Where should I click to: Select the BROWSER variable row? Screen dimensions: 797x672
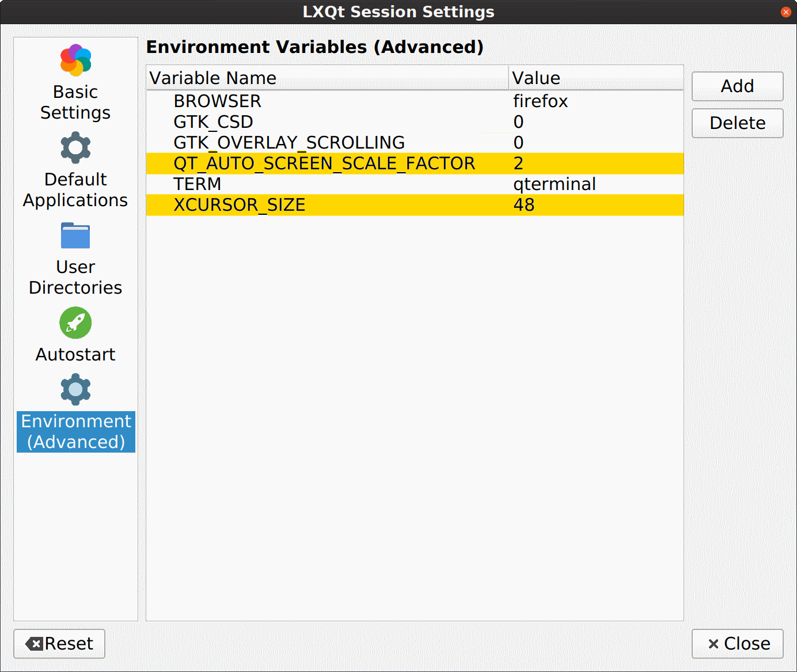[x=218, y=101]
